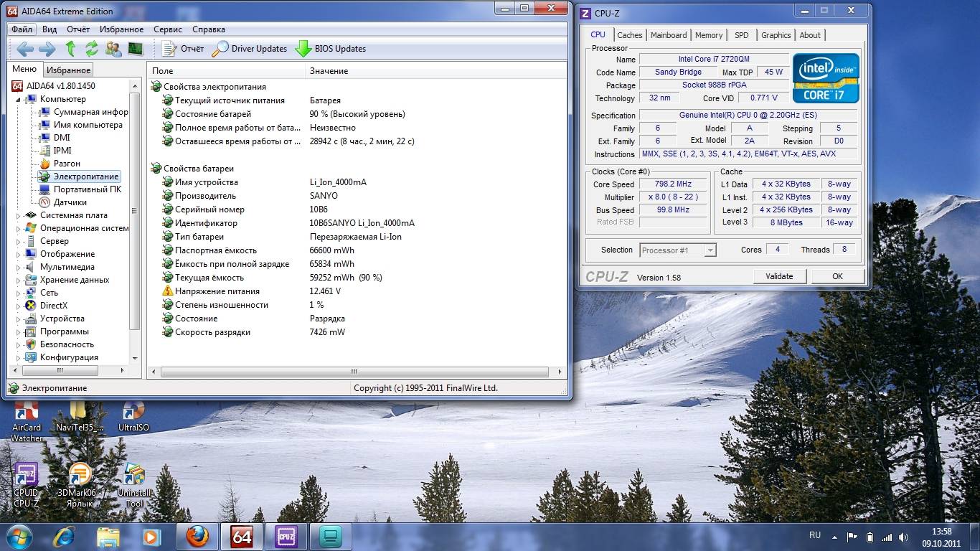Viewport: 980px width, 551px height.
Task: Go up one level with green arrow
Action: [x=70, y=49]
